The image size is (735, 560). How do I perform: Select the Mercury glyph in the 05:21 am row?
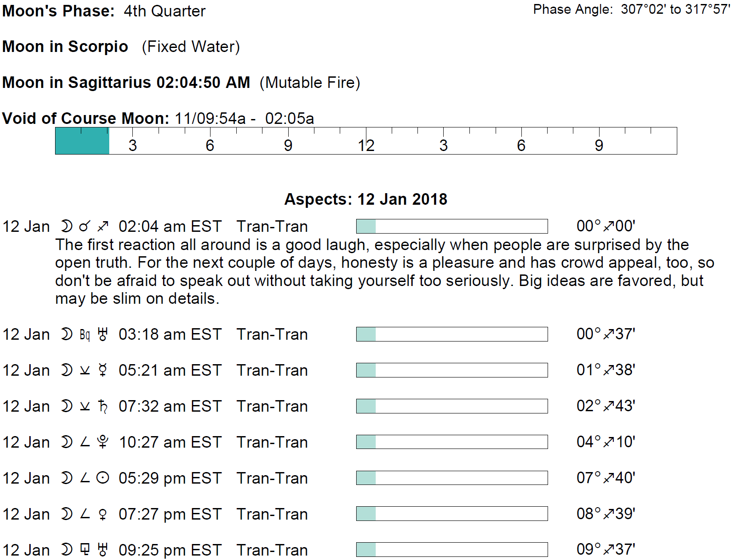click(x=103, y=370)
